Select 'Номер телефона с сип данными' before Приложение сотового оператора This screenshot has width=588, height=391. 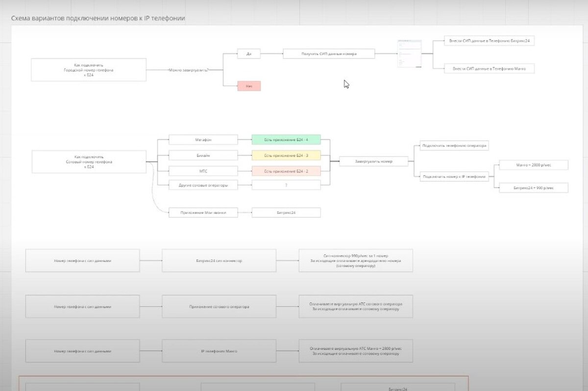coord(82,306)
